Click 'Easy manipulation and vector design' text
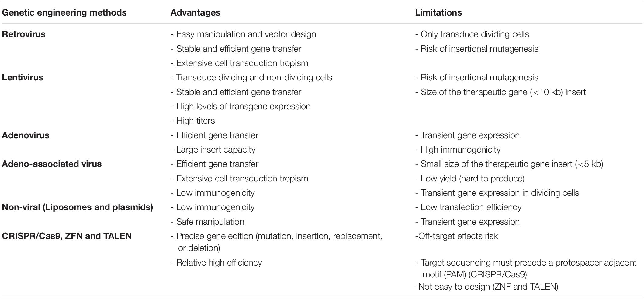644x299 pixels. [246, 34]
